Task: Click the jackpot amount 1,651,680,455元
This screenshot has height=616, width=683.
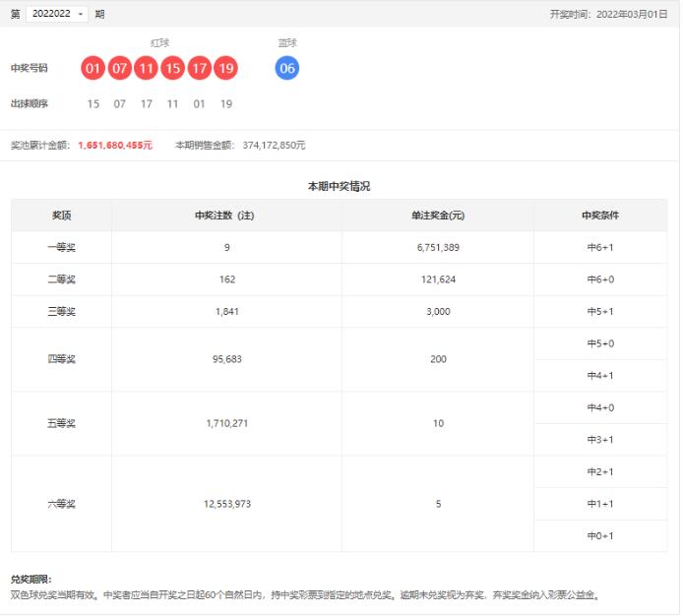Action: coord(115,145)
